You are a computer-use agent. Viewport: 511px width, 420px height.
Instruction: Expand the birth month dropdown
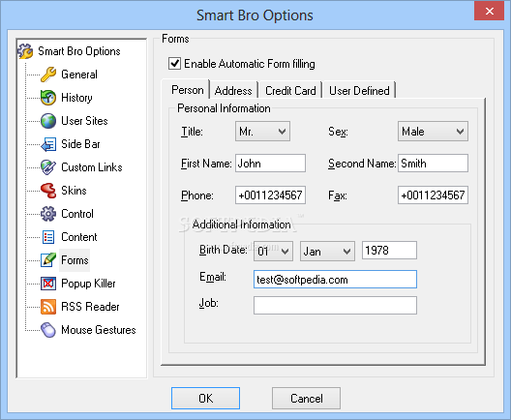tap(327, 252)
